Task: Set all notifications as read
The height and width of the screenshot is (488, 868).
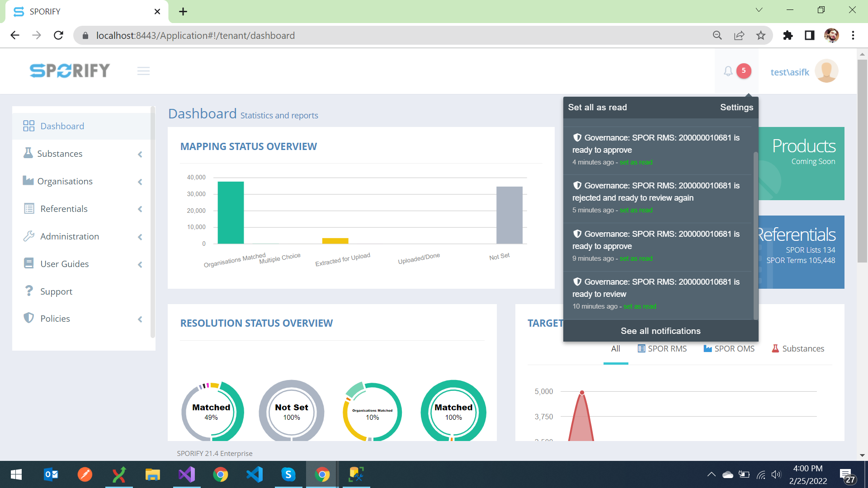Action: click(x=597, y=107)
